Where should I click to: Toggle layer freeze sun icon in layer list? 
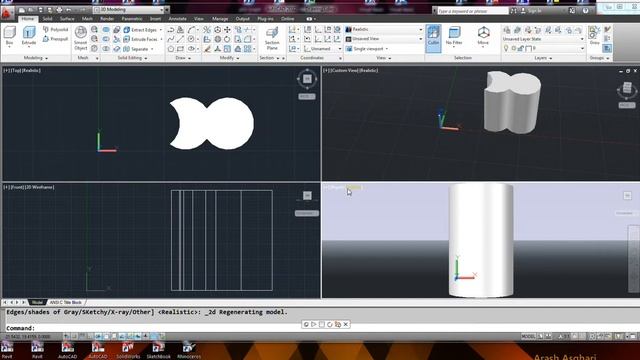[x=513, y=49]
